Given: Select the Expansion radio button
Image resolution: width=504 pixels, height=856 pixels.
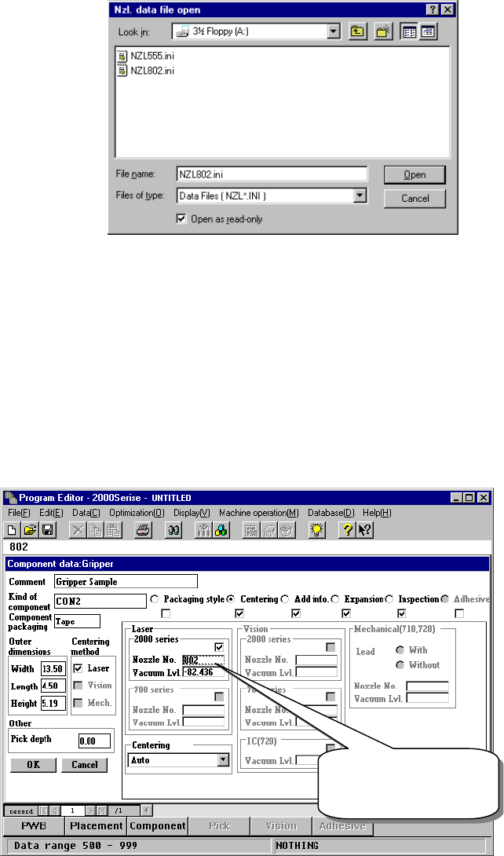Looking at the screenshot, I should [x=335, y=599].
